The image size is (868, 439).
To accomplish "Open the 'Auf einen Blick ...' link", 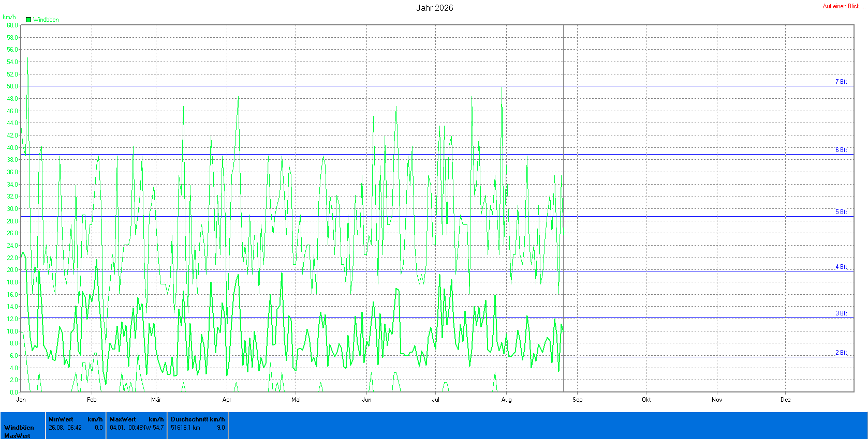I will click(x=844, y=6).
